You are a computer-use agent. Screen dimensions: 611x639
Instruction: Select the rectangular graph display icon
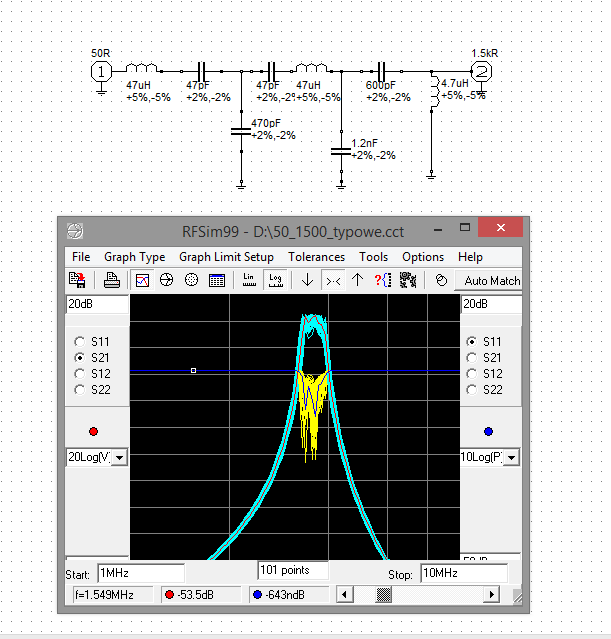(x=143, y=281)
